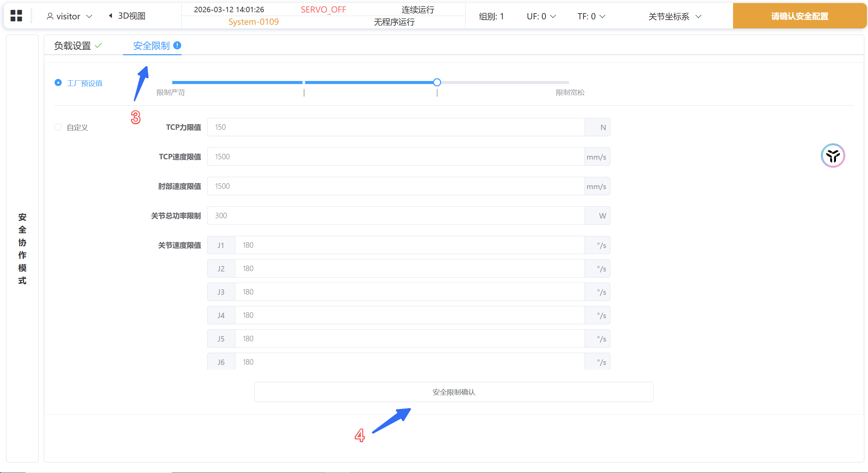Click the visitor user profile icon

50,16
